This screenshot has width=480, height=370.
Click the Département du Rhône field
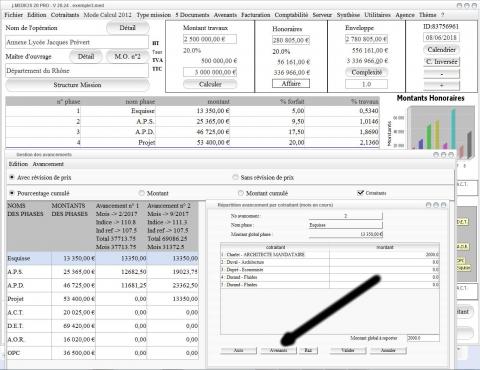(77, 71)
